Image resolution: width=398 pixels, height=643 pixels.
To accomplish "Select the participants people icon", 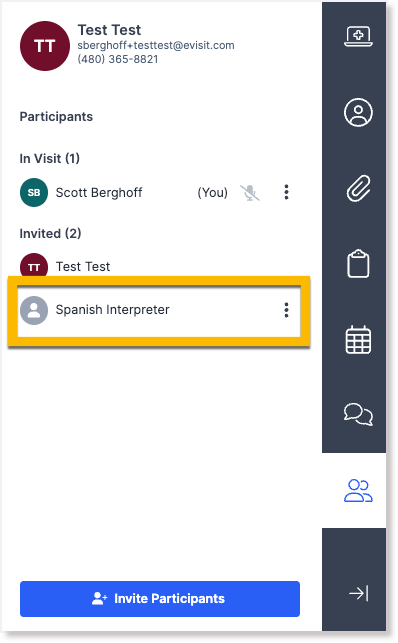I will (x=358, y=490).
